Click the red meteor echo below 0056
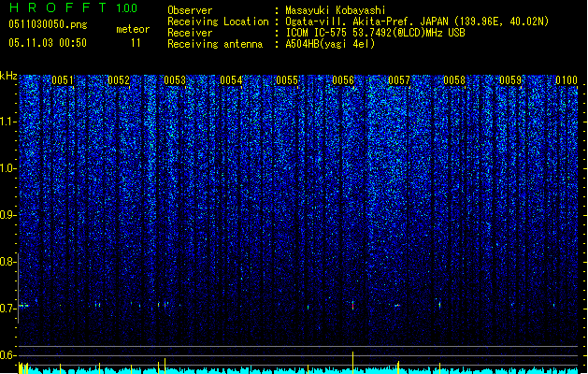 coord(352,305)
